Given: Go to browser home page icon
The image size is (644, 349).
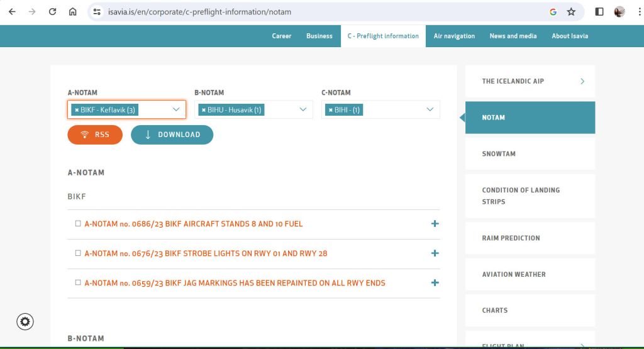Looking at the screenshot, I should point(73,12).
